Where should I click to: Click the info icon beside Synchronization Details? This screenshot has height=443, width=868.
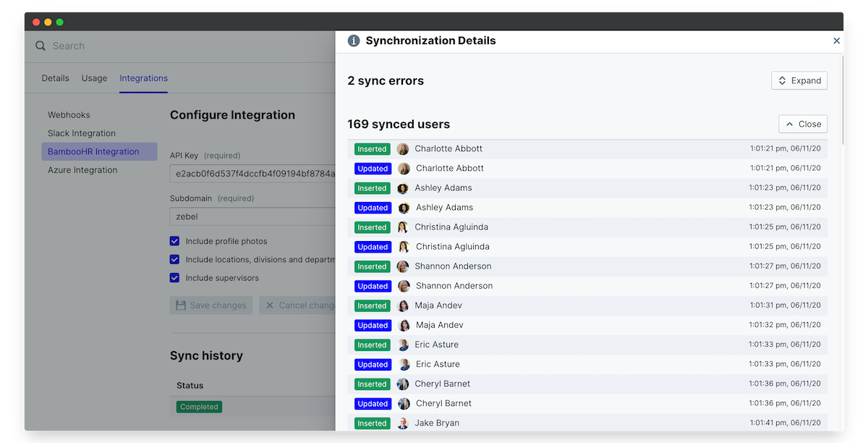tap(354, 41)
